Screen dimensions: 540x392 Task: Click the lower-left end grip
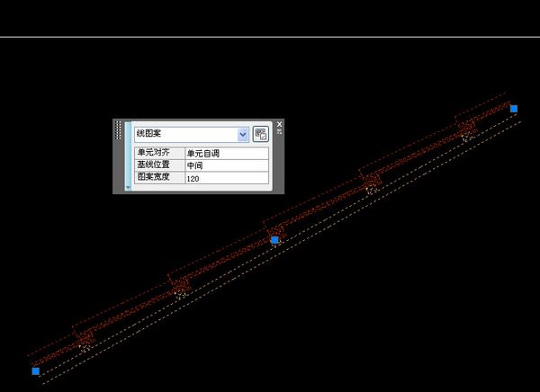(x=36, y=371)
